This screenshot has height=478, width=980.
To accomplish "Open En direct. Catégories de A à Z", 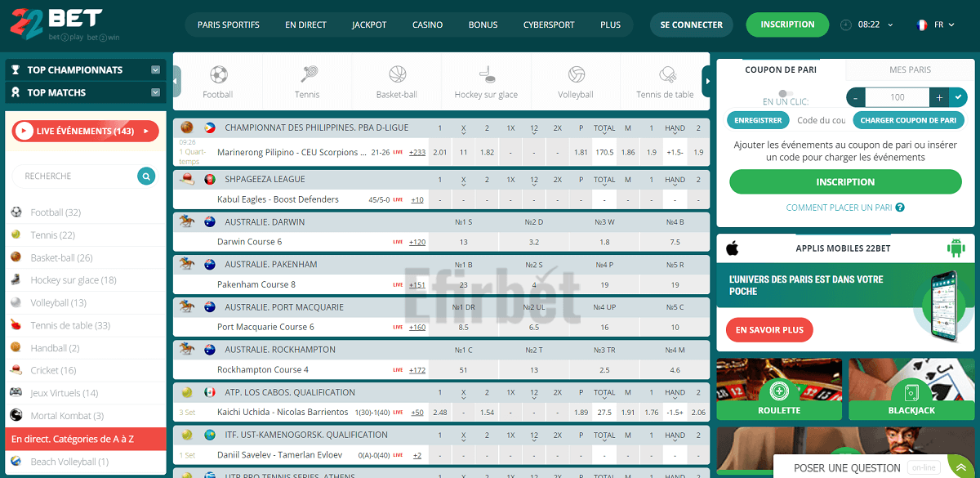I will coord(86,440).
